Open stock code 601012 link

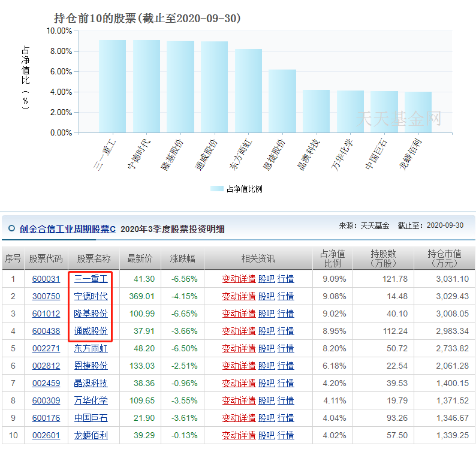coord(46,314)
